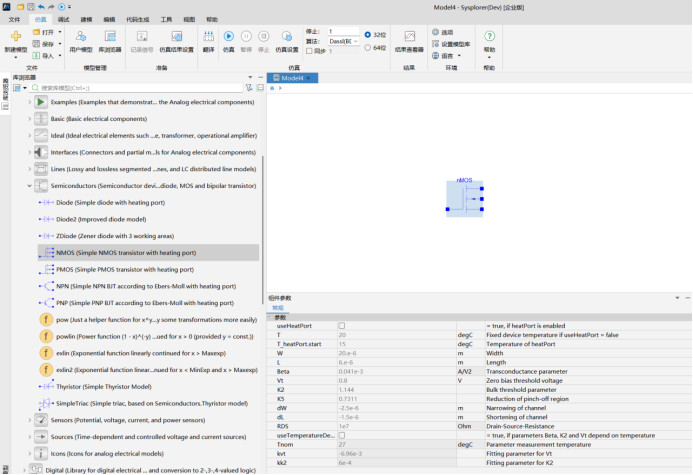Click the 打开 (open) folder icon
Screen dimensions: 693x475
pyautogui.click(x=36, y=32)
